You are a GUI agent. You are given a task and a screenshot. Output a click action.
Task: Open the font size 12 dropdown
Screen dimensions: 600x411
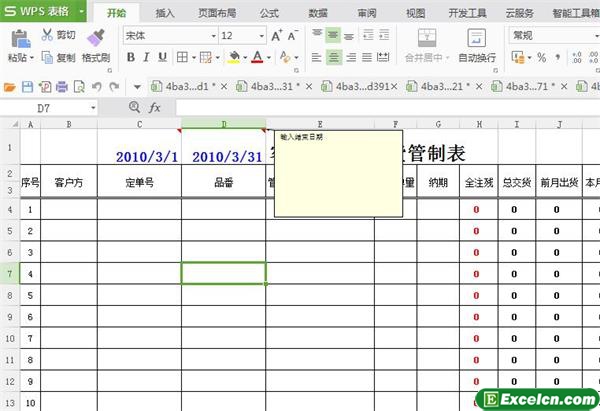(262, 36)
